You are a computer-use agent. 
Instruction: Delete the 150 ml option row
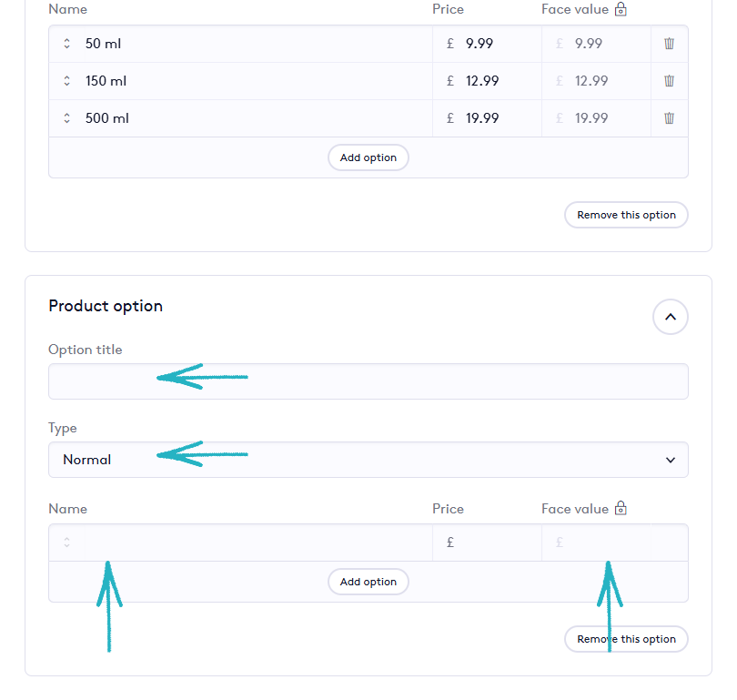click(x=669, y=81)
